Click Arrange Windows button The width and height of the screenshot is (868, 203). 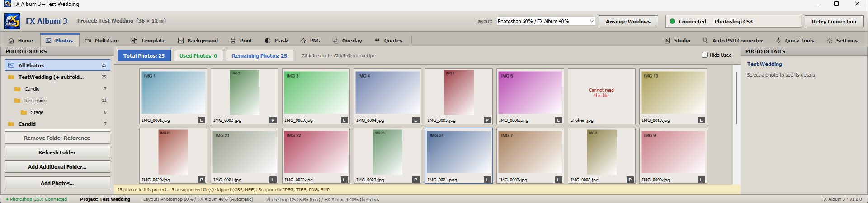click(628, 22)
